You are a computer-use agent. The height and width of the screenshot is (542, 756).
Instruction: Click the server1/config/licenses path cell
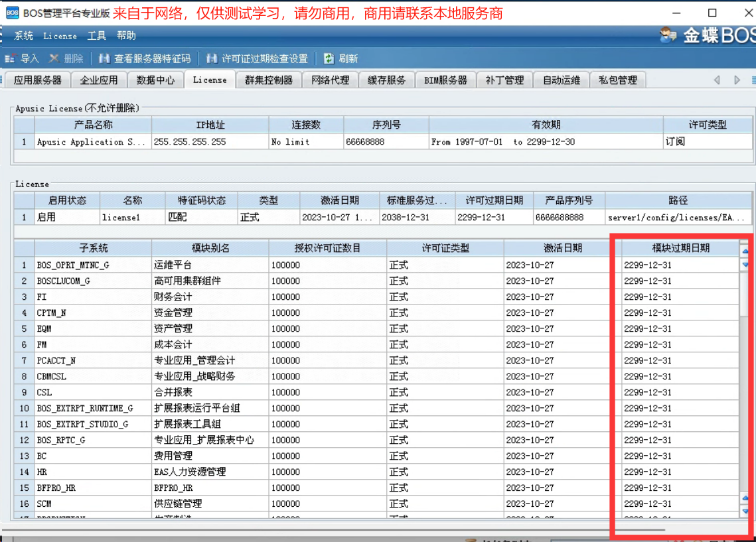(678, 218)
